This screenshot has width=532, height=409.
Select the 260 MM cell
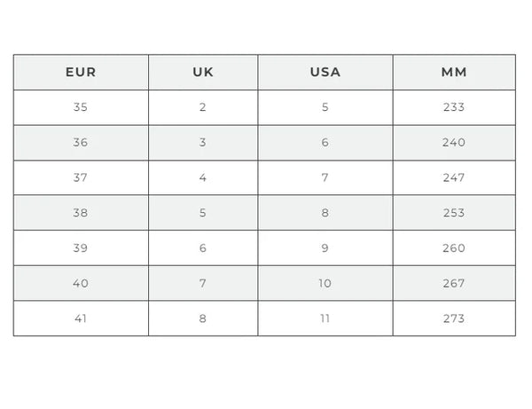(x=453, y=248)
